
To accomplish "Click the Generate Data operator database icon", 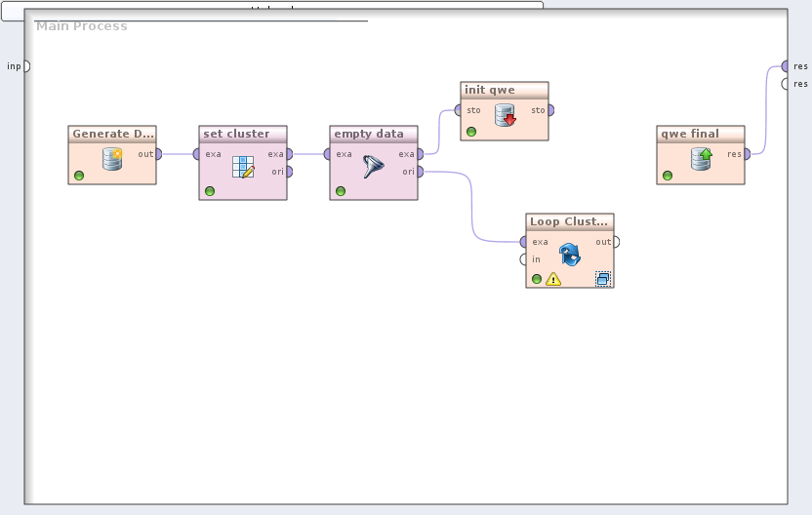I will click(x=112, y=159).
